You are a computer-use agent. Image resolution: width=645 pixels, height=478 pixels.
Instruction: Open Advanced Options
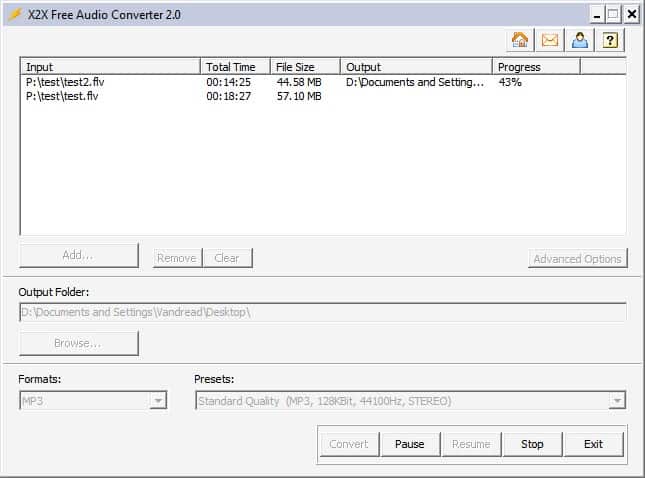(x=578, y=258)
